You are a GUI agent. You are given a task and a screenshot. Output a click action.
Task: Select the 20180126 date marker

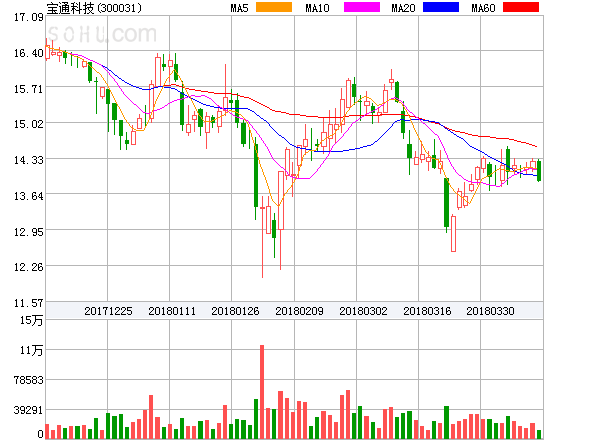click(x=235, y=311)
